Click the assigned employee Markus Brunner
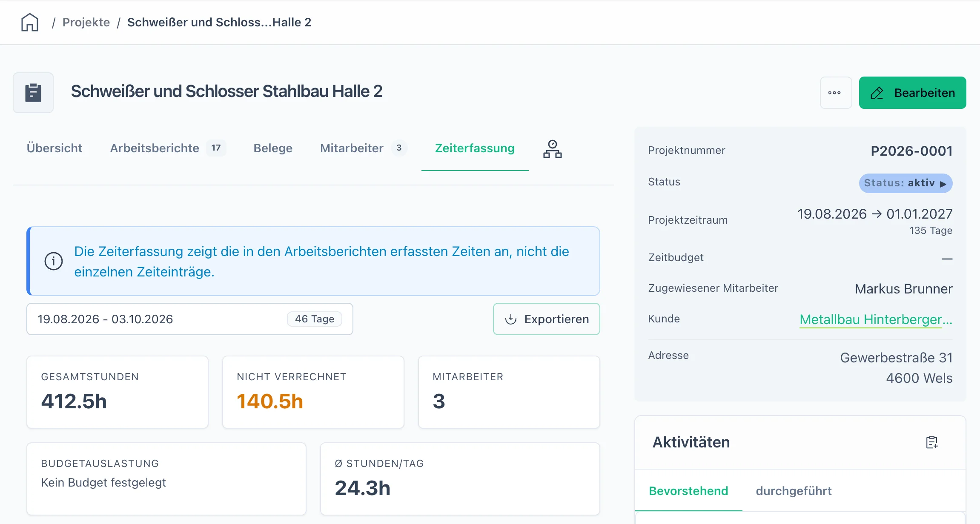This screenshot has height=524, width=980. pos(903,288)
